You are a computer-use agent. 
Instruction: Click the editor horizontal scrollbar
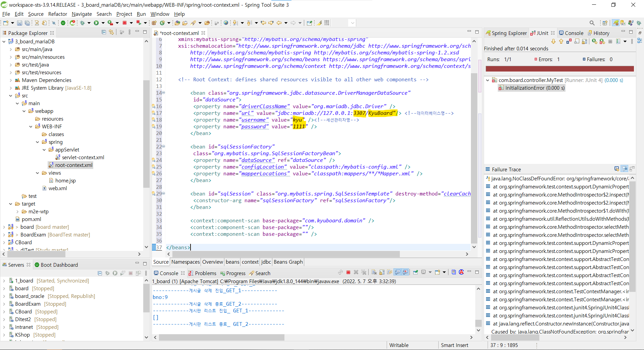[286, 254]
